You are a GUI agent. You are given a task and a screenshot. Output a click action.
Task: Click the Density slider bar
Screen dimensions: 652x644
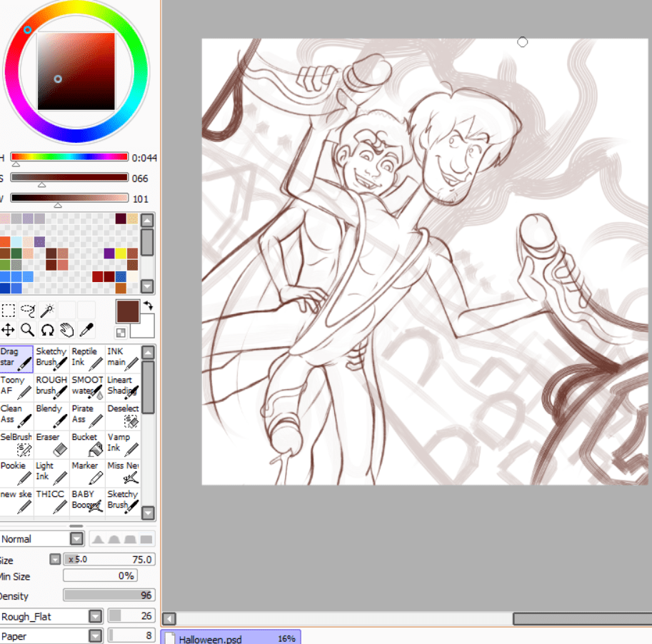click(109, 595)
